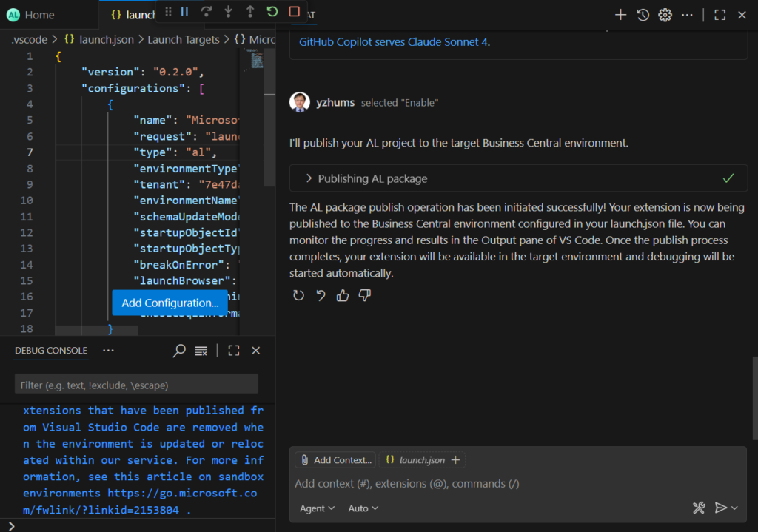Open the Agent mode dropdown
This screenshot has width=758, height=532.
pos(317,508)
